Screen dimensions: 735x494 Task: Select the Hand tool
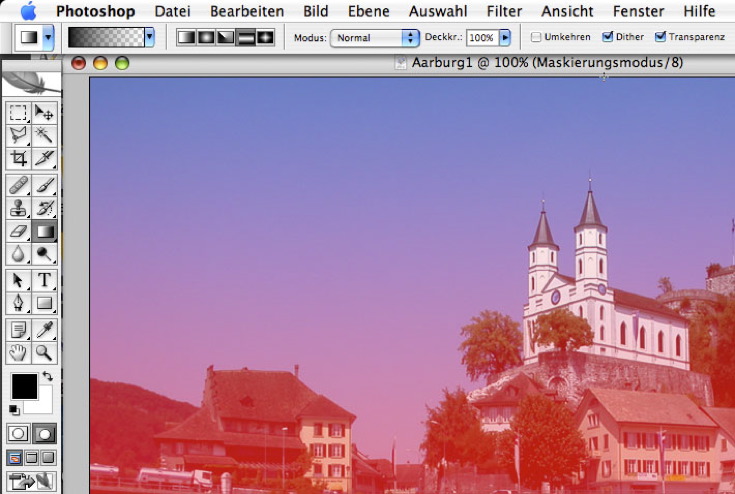click(18, 352)
